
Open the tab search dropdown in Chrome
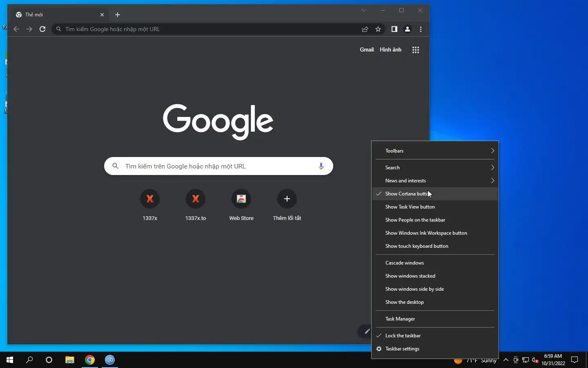click(x=363, y=10)
